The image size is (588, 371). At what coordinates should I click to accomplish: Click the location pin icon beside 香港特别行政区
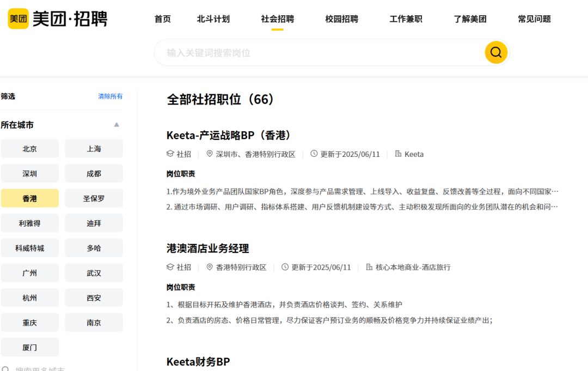coord(210,267)
